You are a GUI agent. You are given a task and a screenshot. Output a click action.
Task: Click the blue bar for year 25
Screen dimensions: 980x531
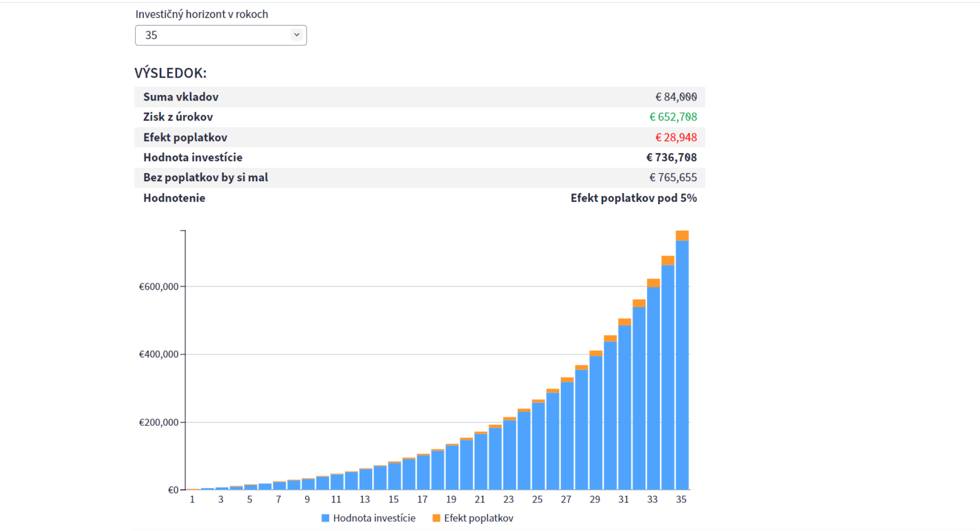[x=538, y=447]
